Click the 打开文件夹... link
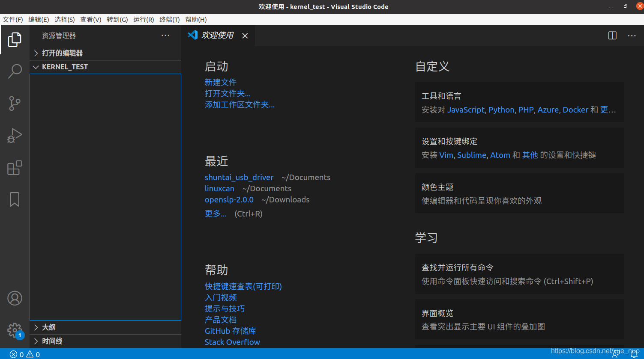This screenshot has width=644, height=359. (228, 93)
